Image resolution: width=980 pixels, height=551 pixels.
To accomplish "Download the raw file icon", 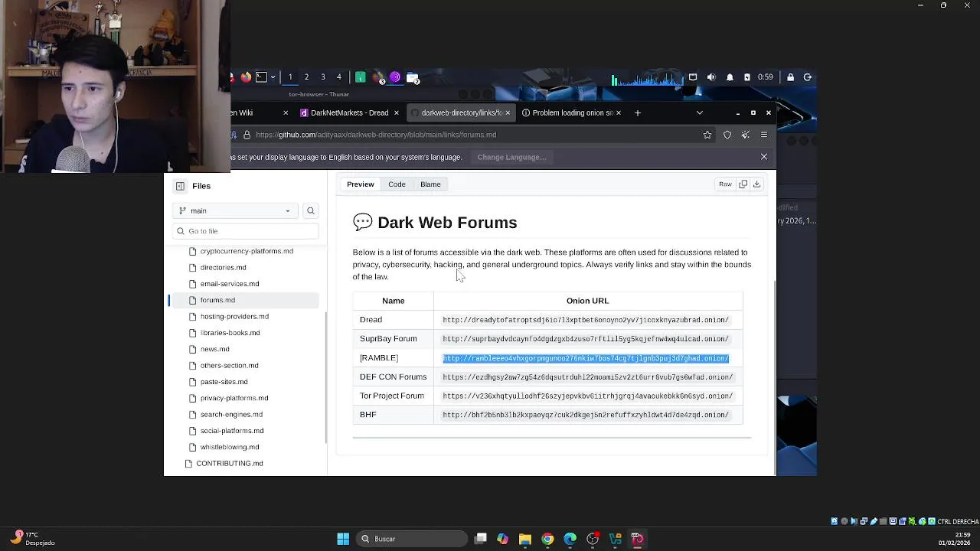I will click(756, 184).
